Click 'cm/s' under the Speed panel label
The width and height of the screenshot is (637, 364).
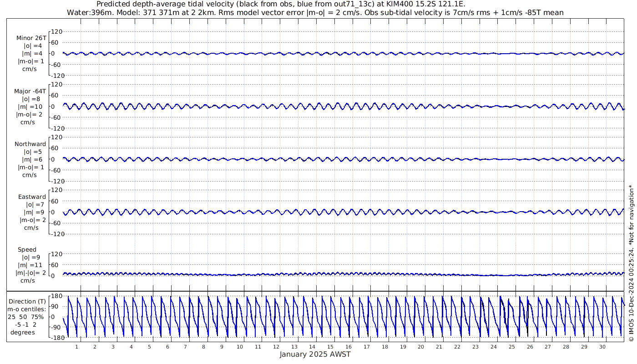[x=28, y=280]
